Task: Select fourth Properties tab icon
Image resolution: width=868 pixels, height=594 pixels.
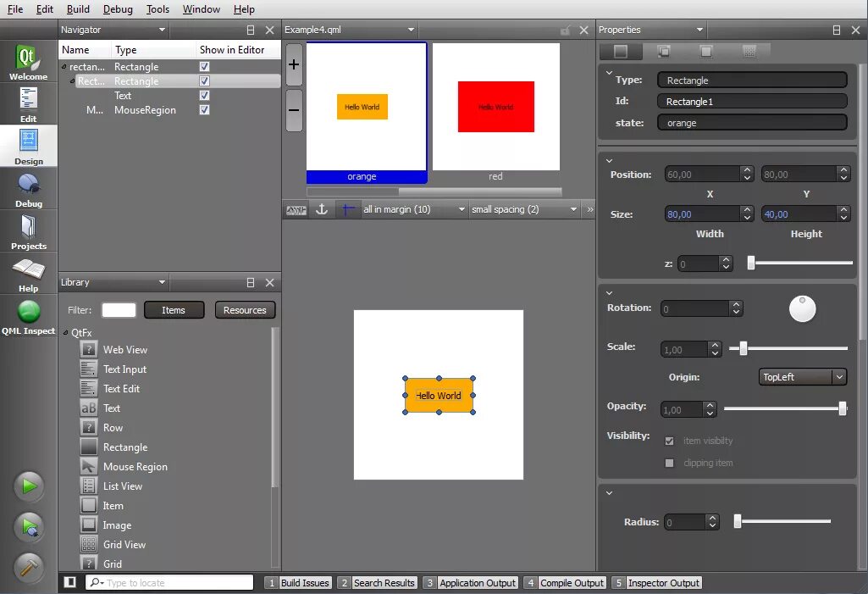Action: [x=749, y=52]
